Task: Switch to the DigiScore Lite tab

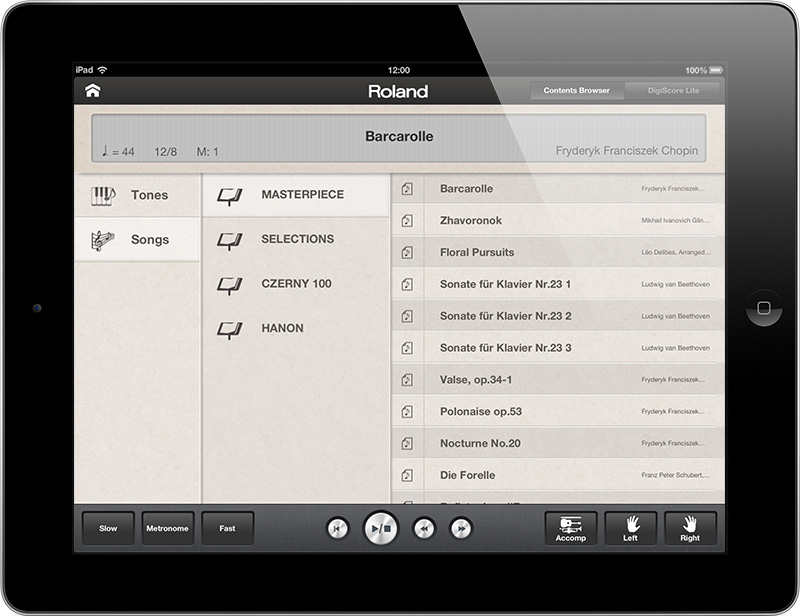Action: (673, 90)
